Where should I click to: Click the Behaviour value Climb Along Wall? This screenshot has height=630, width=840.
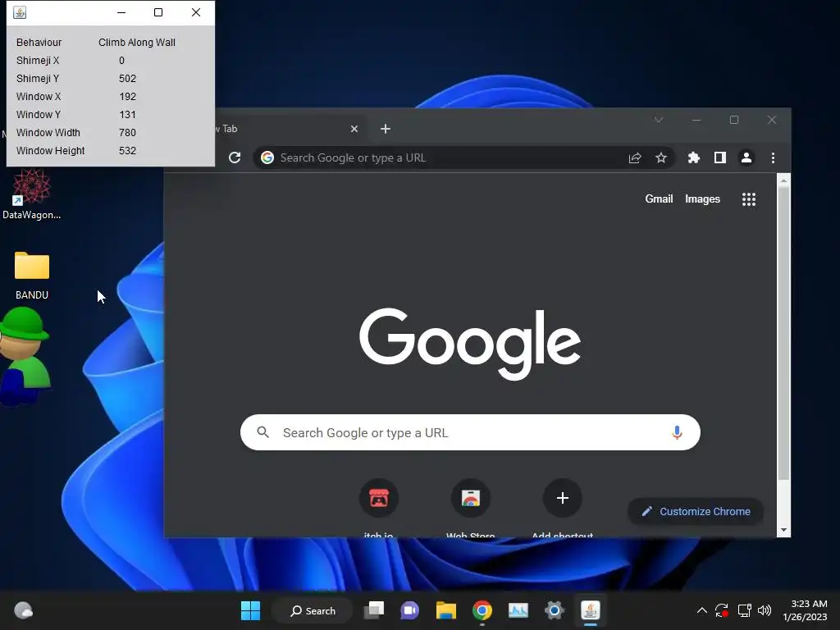(x=137, y=43)
